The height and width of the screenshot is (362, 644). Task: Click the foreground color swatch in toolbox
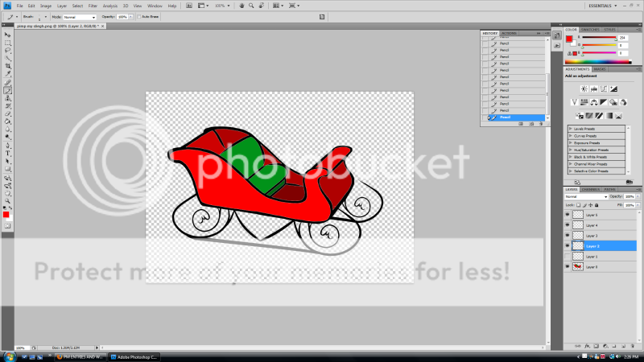click(6, 214)
